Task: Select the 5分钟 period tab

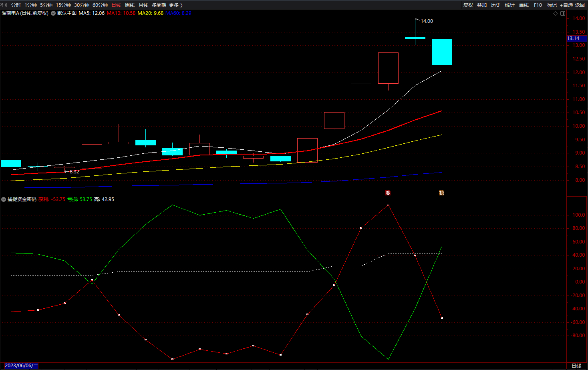Action: (46, 5)
